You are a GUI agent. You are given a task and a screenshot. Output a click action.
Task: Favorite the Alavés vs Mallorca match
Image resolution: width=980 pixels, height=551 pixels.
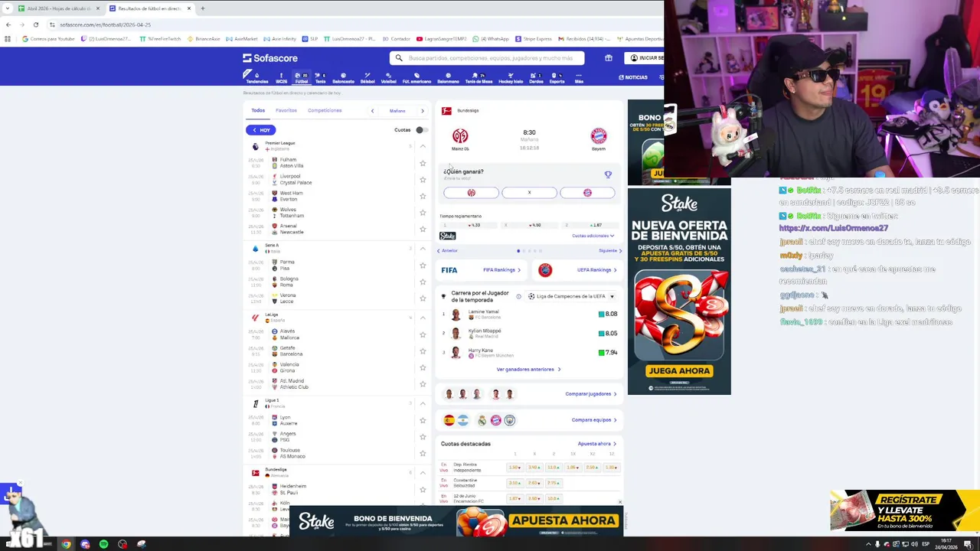423,334
